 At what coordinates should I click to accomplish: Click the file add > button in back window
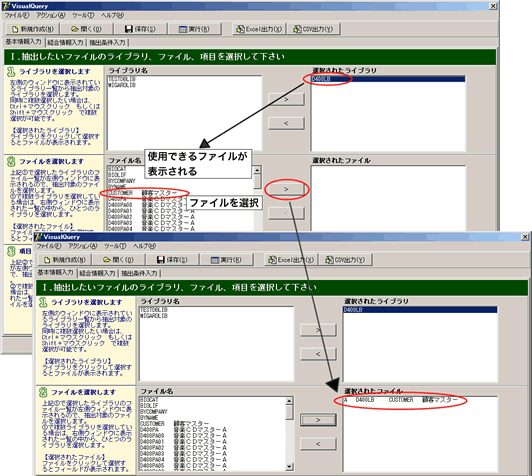click(x=286, y=189)
